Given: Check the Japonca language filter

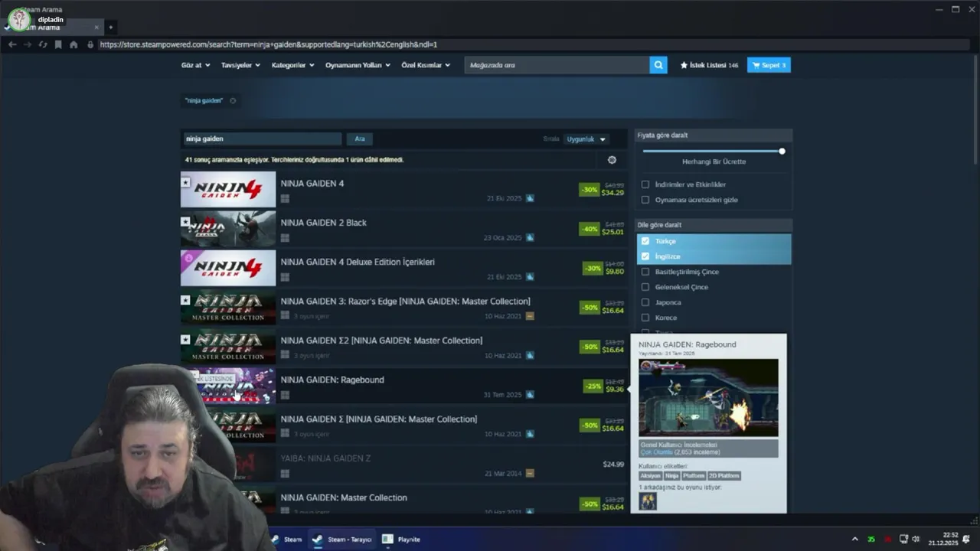Looking at the screenshot, I should click(645, 302).
